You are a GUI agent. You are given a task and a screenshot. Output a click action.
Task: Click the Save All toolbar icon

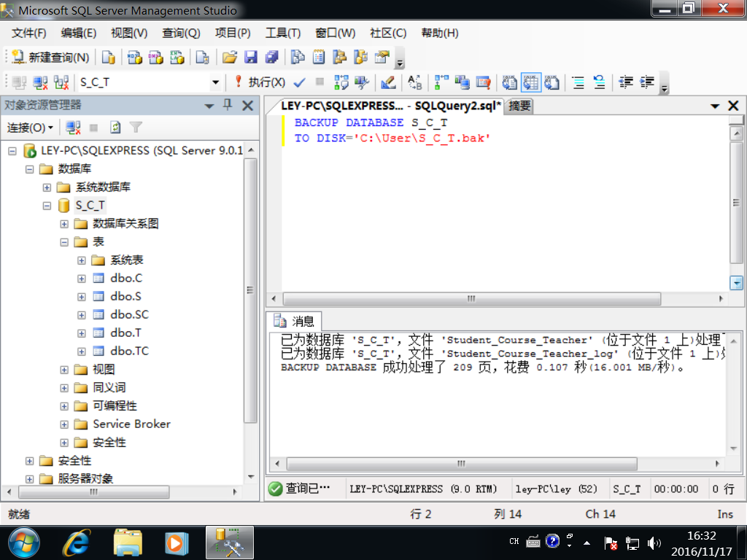271,58
